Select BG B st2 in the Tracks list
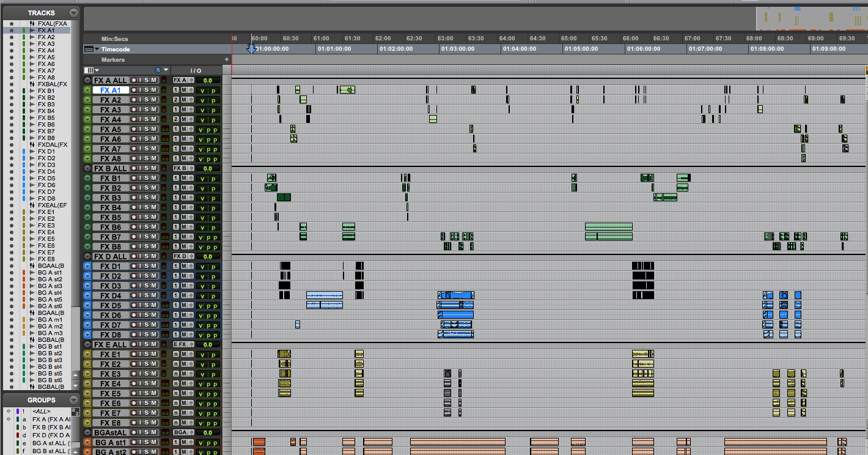 click(50, 353)
